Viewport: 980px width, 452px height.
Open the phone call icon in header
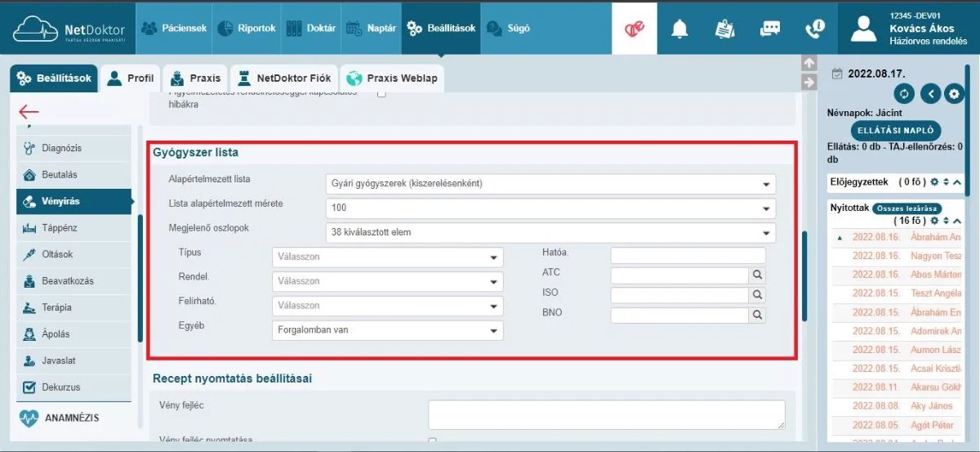pos(814,29)
